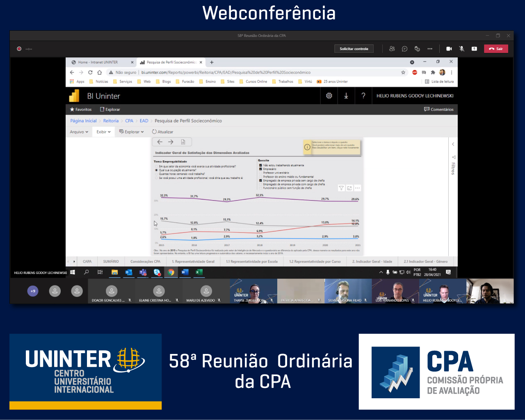
Task: Open the Arquivo dropdown menu
Action: [x=79, y=132]
